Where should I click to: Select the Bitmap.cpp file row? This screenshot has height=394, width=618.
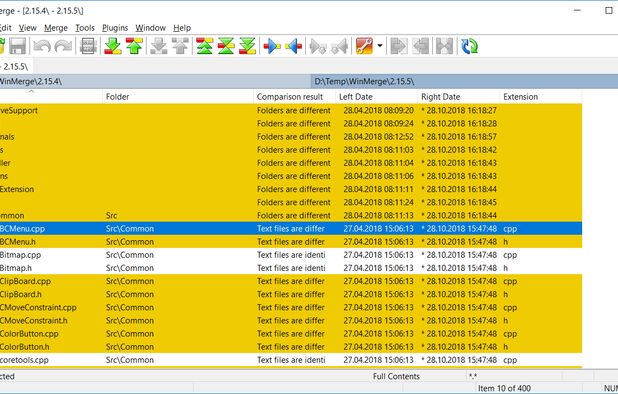coord(291,255)
